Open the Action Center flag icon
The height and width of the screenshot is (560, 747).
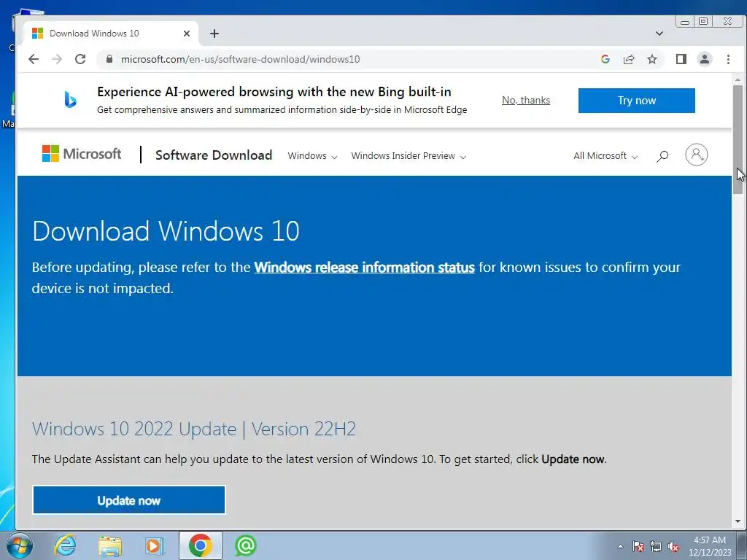pyautogui.click(x=638, y=546)
